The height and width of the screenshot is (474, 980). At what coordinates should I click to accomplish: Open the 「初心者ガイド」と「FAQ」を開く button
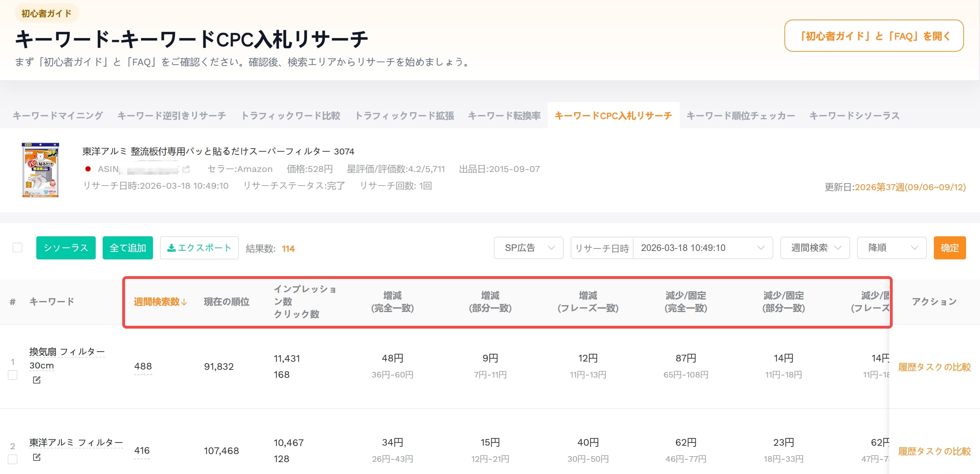click(874, 36)
